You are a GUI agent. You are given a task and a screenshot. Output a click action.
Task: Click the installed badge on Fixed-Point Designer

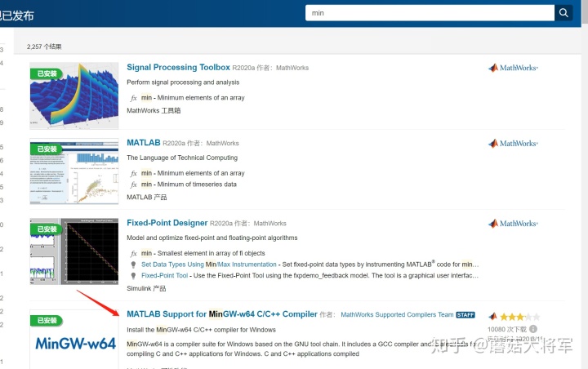[47, 229]
